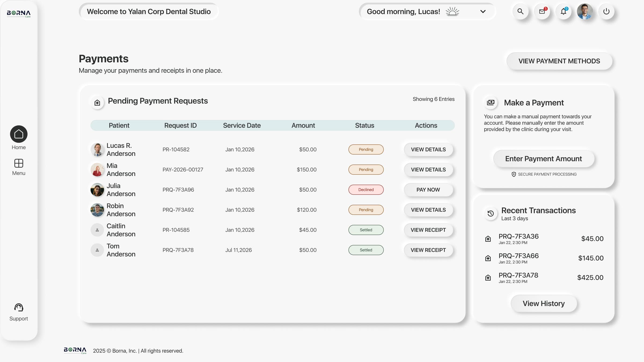Expand the greeting dropdown chevron

[x=483, y=12]
